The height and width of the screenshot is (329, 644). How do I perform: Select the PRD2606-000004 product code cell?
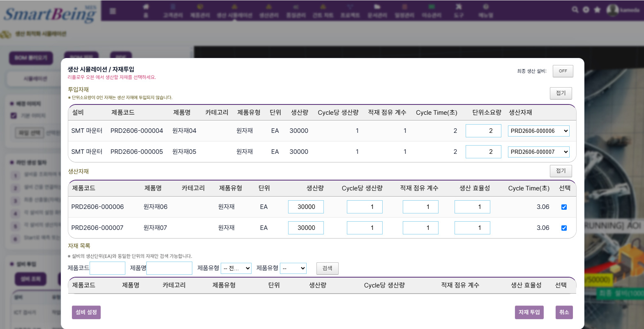tap(137, 131)
